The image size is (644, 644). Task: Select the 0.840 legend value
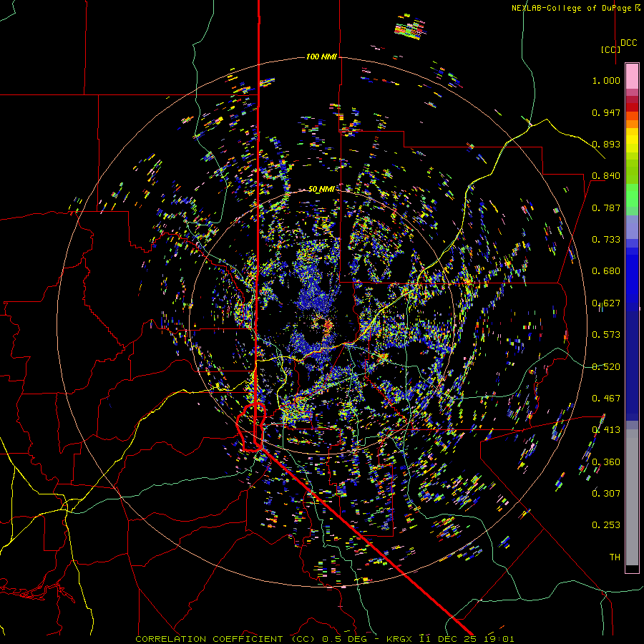point(606,176)
